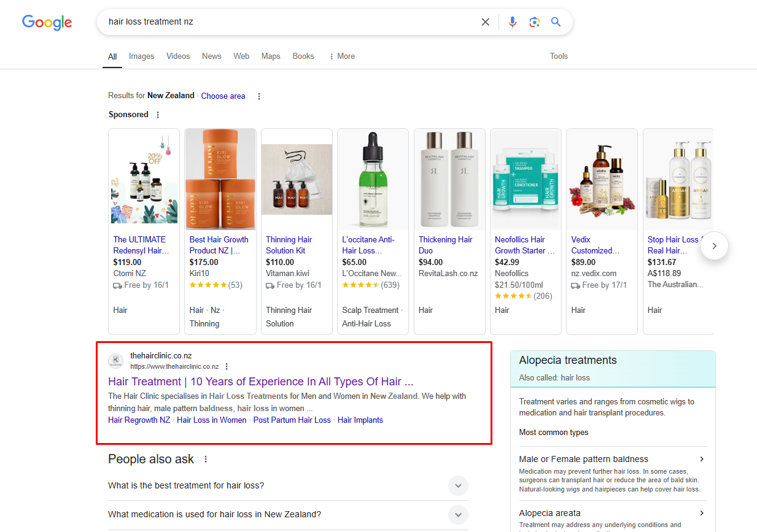757x532 pixels.
Task: Click the https://www.thehairclinic.co.nz URL
Action: click(174, 366)
